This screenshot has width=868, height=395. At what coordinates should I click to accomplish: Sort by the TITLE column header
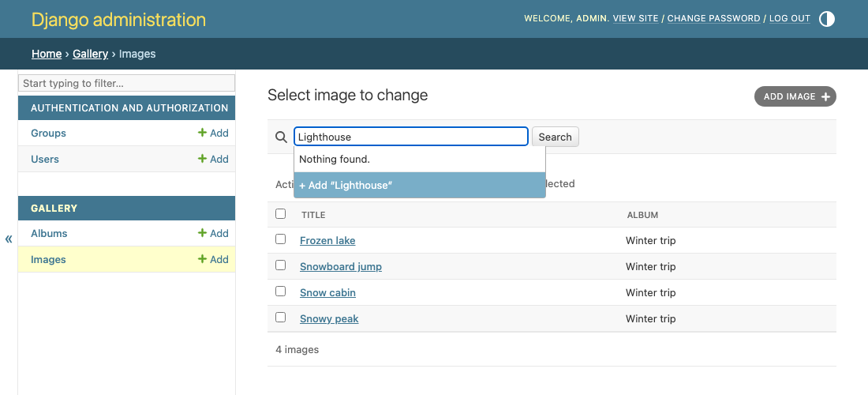[313, 215]
